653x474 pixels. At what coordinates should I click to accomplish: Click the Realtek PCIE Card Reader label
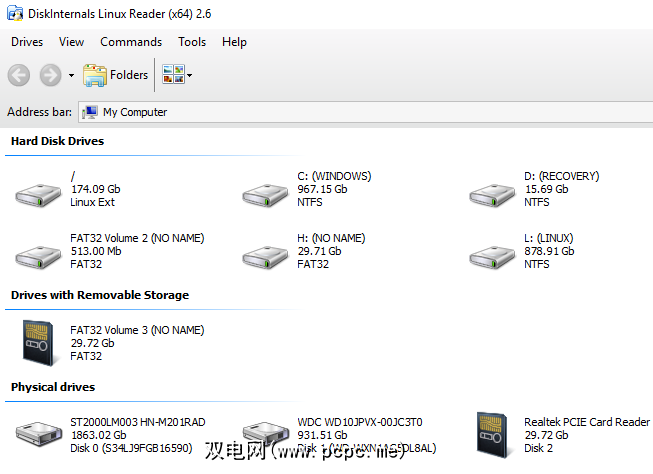point(587,422)
